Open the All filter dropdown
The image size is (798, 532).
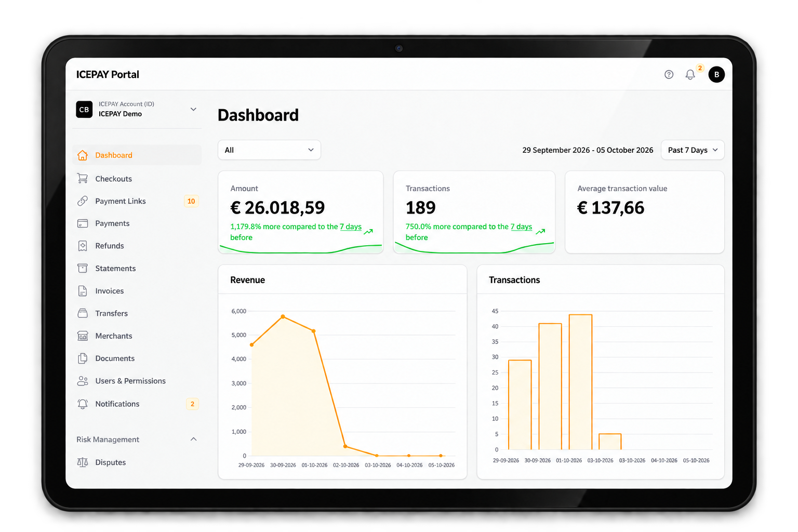pyautogui.click(x=269, y=150)
